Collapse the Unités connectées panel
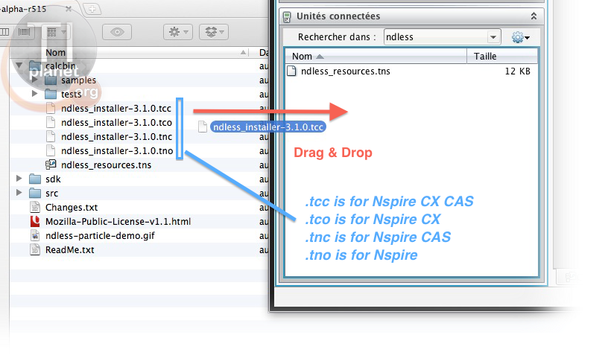The width and height of the screenshot is (608, 364). click(533, 16)
